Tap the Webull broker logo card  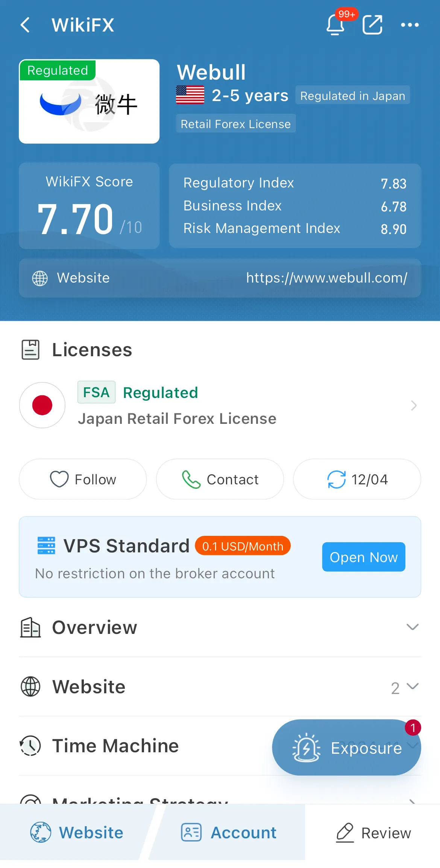(x=89, y=101)
